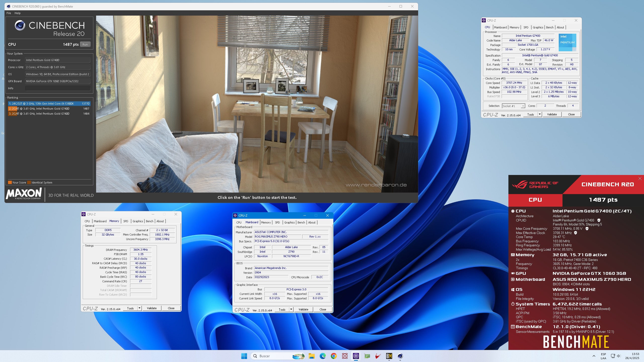Open the Windows Start menu
Image resolution: width=644 pixels, height=362 pixels.
click(244, 356)
